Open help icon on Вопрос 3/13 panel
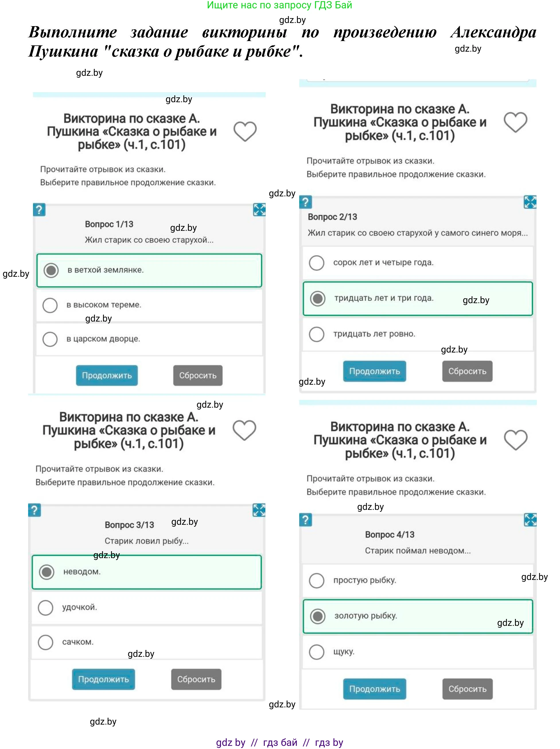Image resolution: width=560 pixels, height=749 pixels. click(x=34, y=510)
